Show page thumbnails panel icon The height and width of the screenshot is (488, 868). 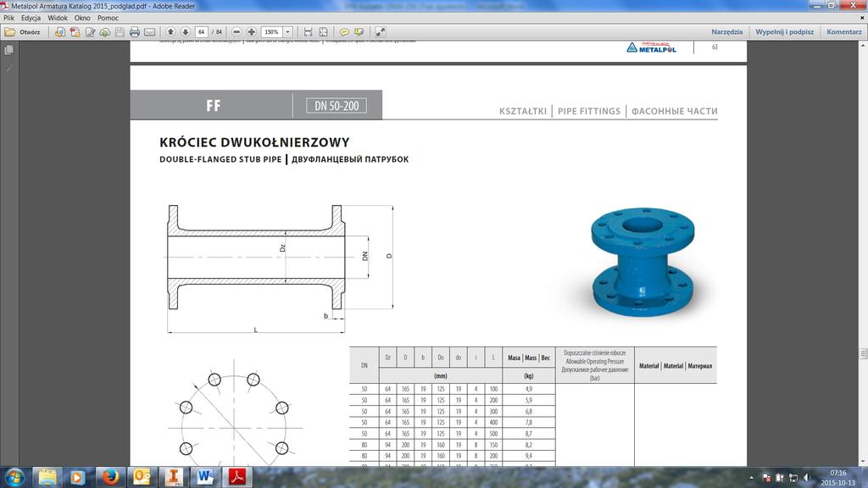click(x=8, y=50)
